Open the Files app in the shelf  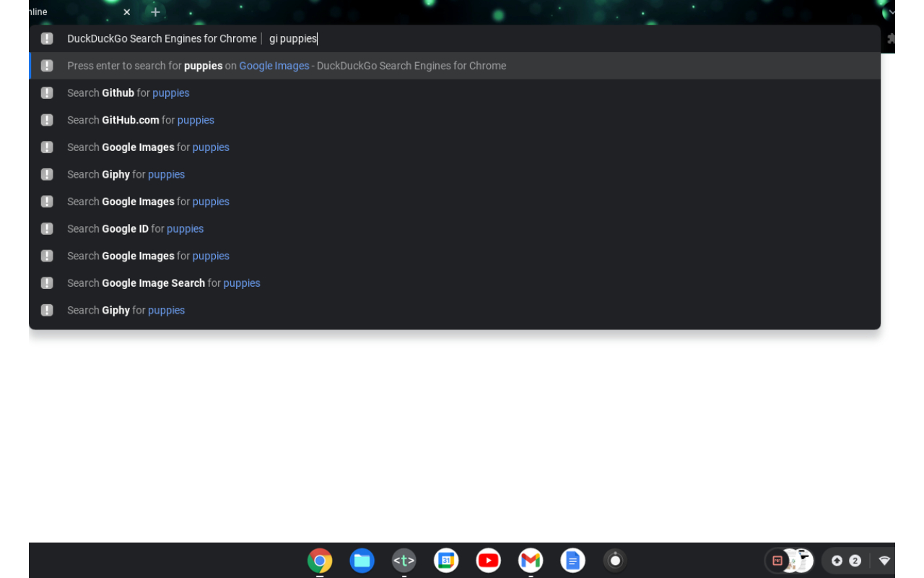[x=362, y=561]
